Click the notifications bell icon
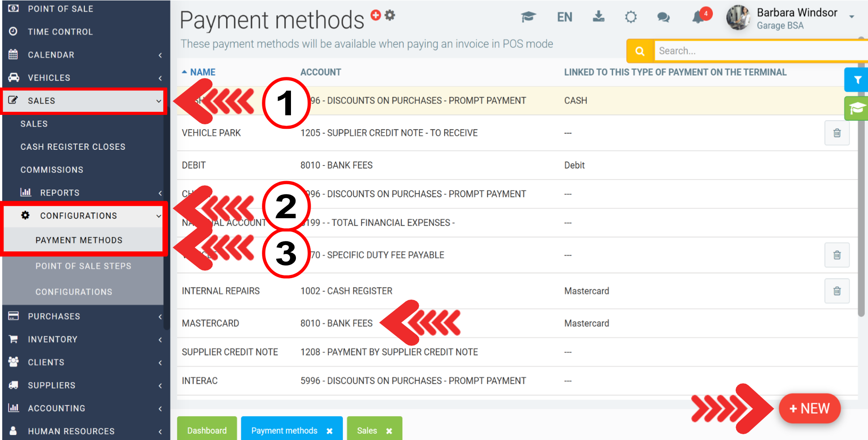This screenshot has height=440, width=868. point(698,17)
